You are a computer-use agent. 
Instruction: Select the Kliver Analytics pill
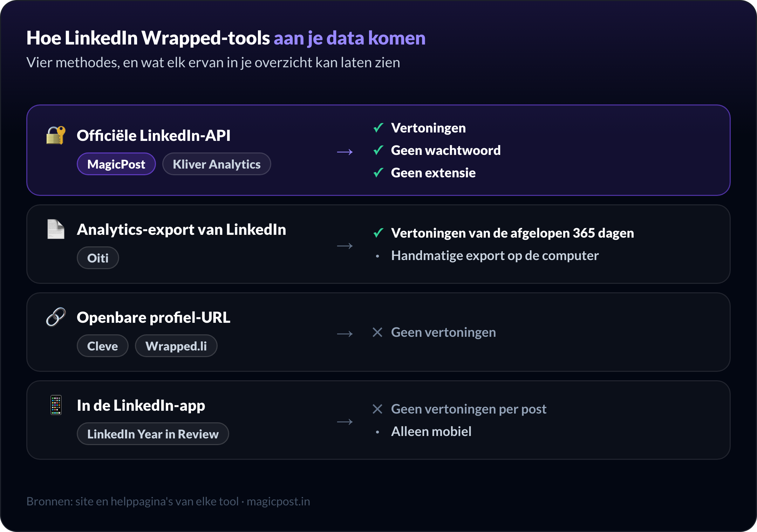(x=217, y=164)
